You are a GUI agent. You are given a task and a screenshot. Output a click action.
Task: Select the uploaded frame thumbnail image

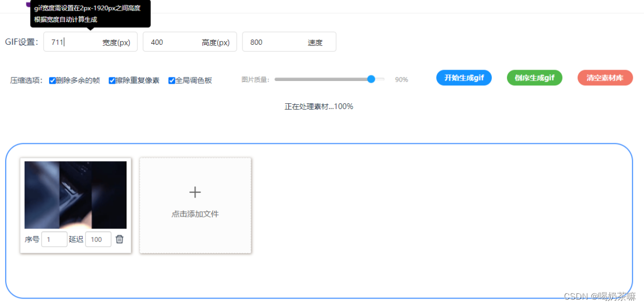[x=75, y=195]
